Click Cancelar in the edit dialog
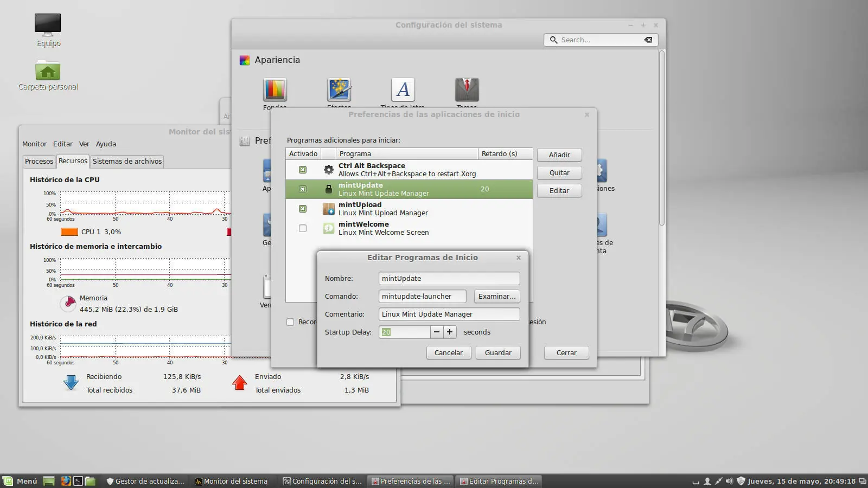This screenshot has width=868, height=488. tap(449, 352)
